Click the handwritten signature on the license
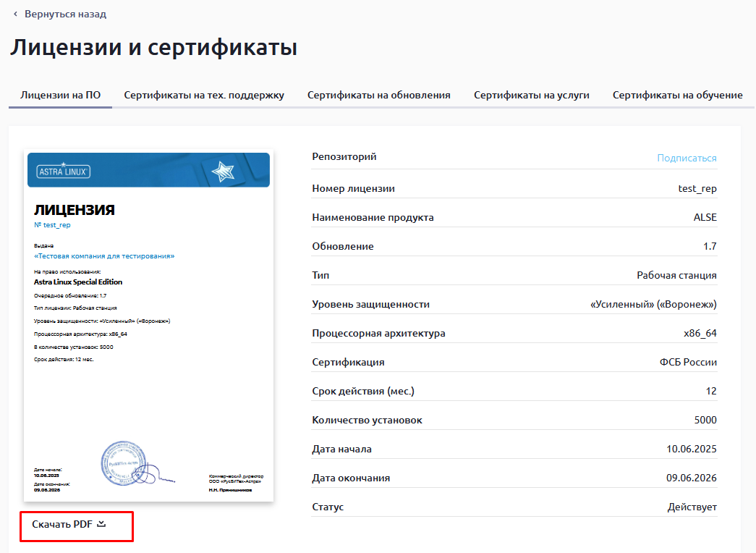This screenshot has height=553, width=756. 161,474
